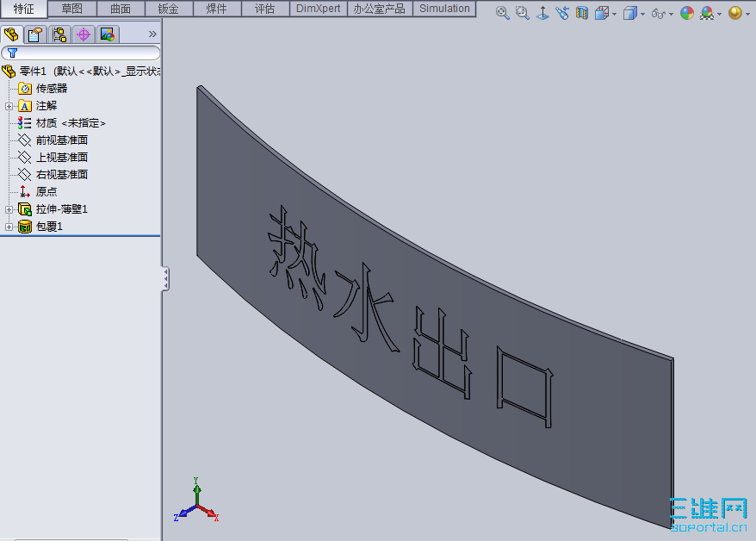756x541 pixels.
Task: Click the 原点 origin icon
Action: coord(25,192)
